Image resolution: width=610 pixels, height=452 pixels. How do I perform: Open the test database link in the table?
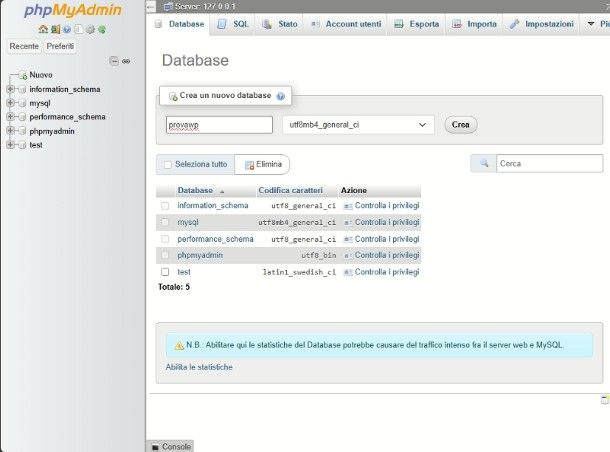coord(184,272)
